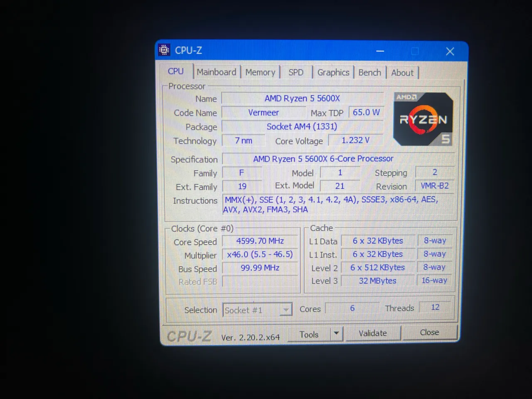Click the empty Rated FSB field
Viewport: 532px width, 399px height.
pos(260,281)
